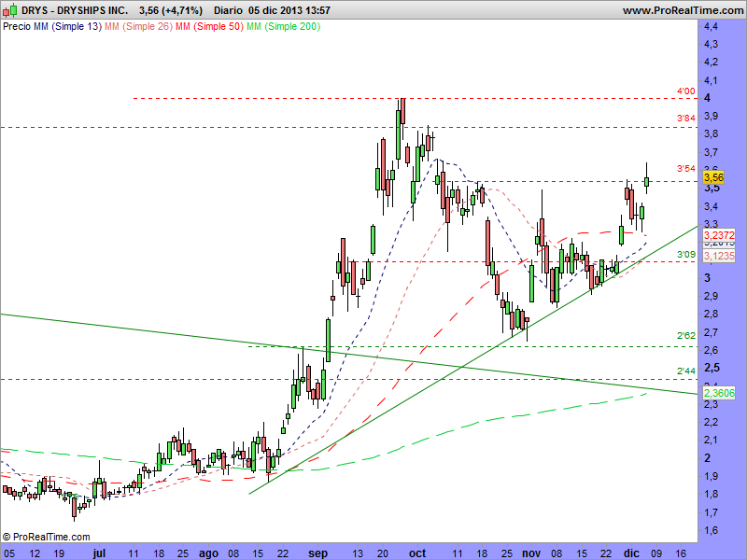Screen dimensions: 747x560
Task: Click the 3'54 resistance level label
Action: (686, 169)
